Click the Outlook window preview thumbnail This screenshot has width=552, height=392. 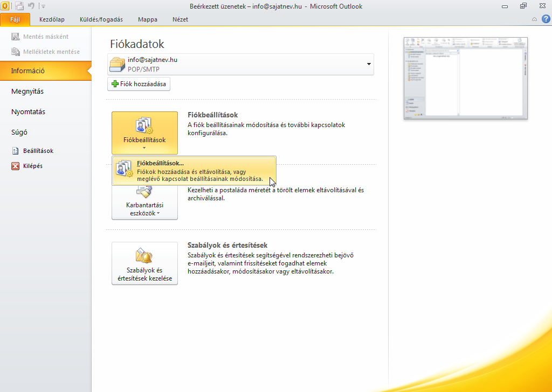click(x=465, y=78)
